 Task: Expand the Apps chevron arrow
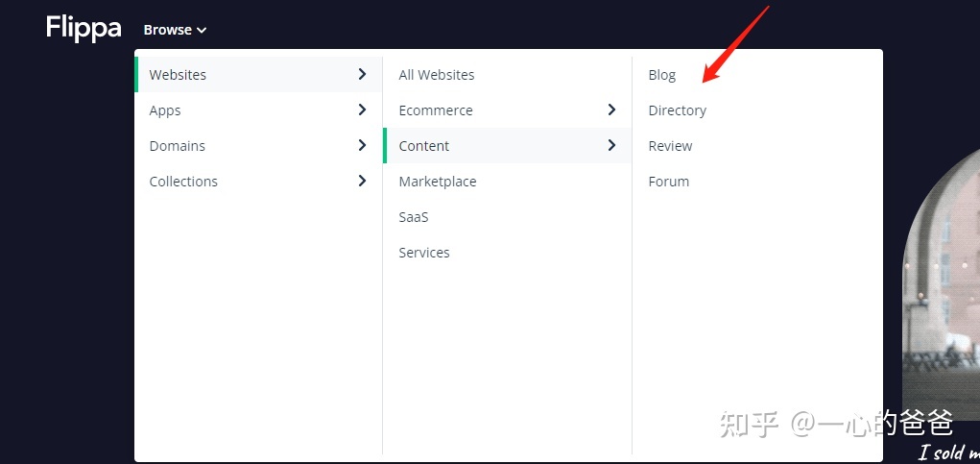pyautogui.click(x=362, y=110)
